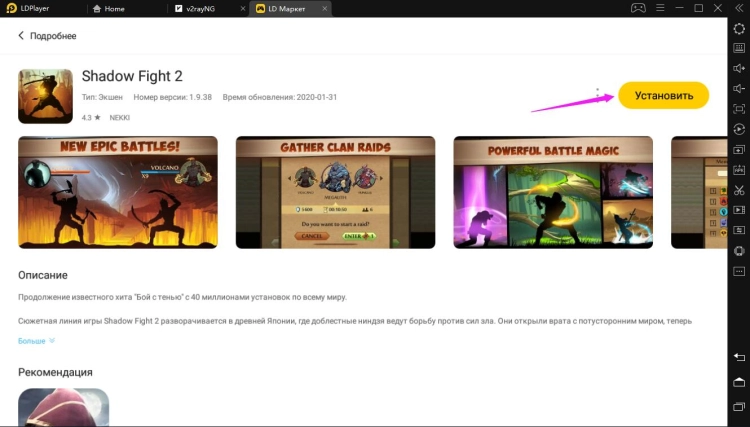Open New Epic Battles screenshot

118,192
